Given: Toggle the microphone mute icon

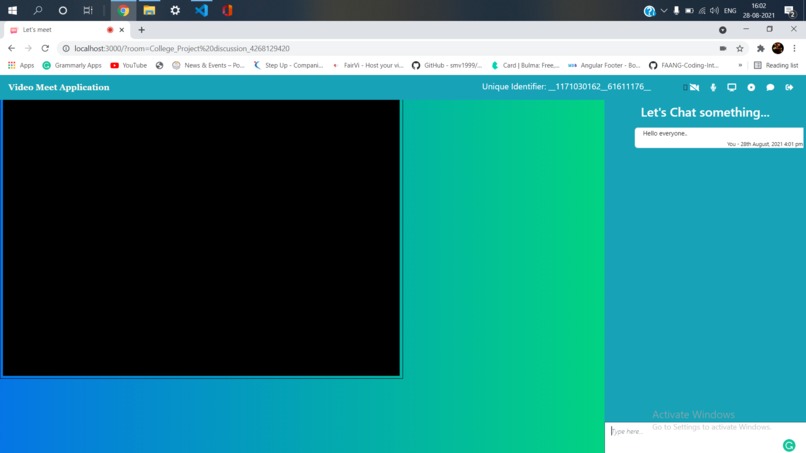Looking at the screenshot, I should click(x=713, y=87).
